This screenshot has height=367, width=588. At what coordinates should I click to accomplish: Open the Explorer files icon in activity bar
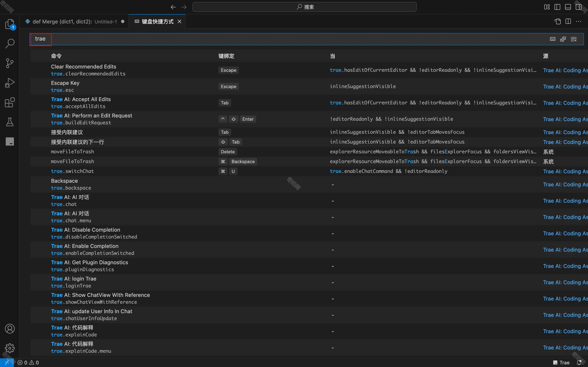(x=10, y=24)
